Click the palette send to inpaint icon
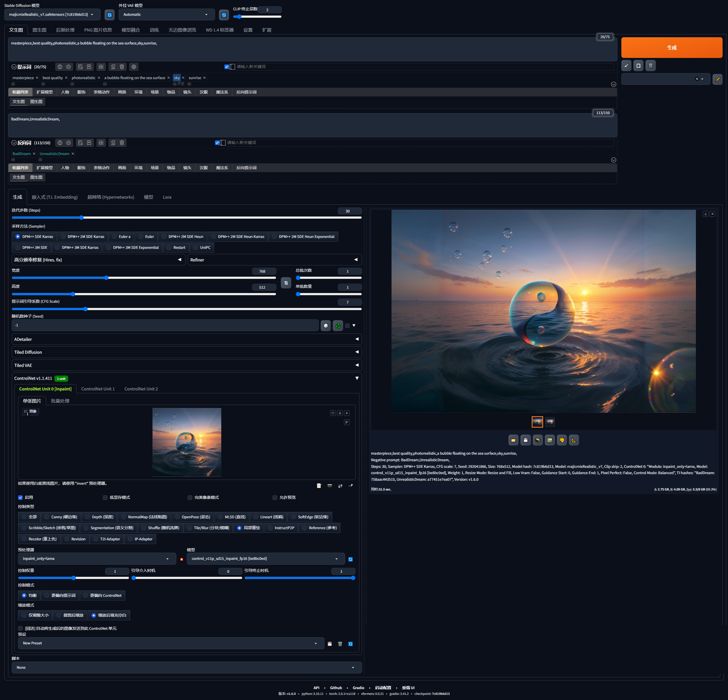 pyautogui.click(x=561, y=440)
